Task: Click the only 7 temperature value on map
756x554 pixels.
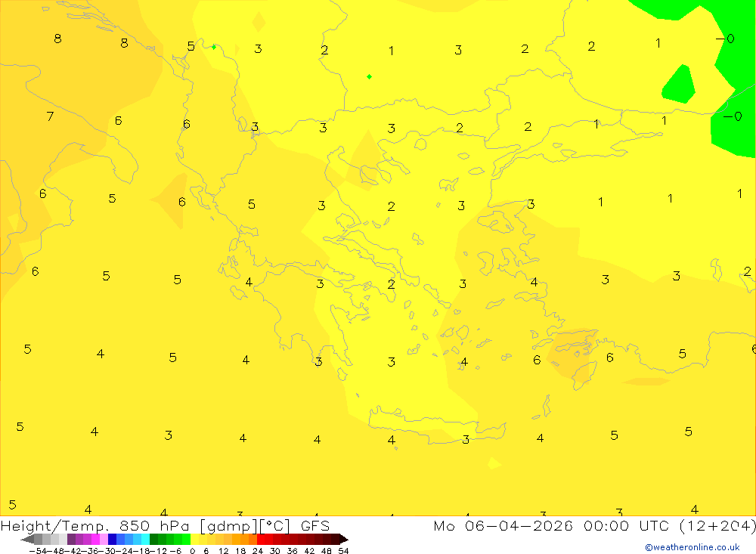Action: point(50,116)
